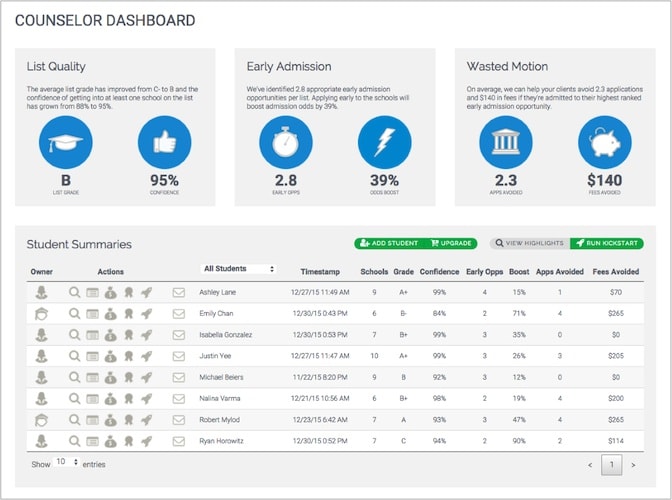This screenshot has height=500, width=672.
Task: Click the rocket icon for Emily Chan
Action: point(147,314)
